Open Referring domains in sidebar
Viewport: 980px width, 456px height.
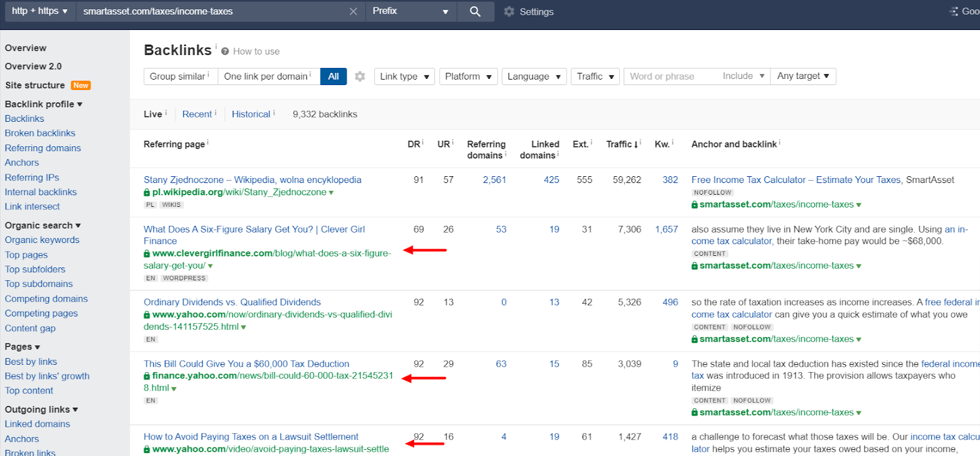tap(43, 148)
